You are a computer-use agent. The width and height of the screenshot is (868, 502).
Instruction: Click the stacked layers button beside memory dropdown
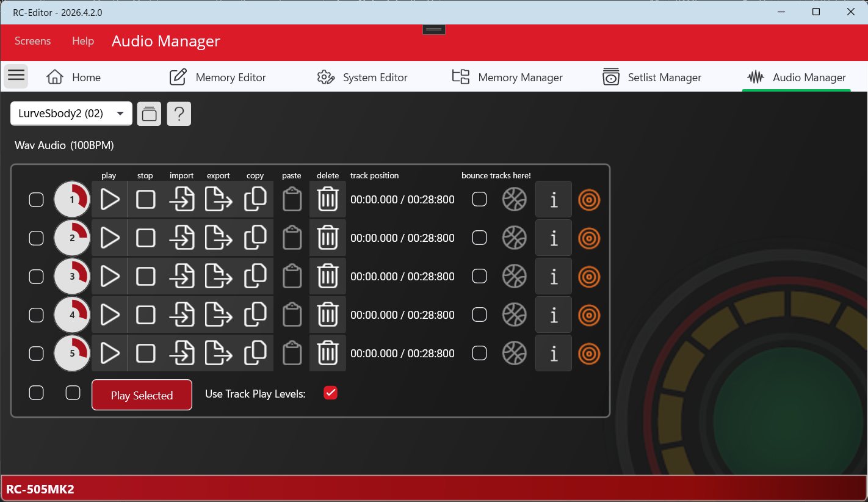pyautogui.click(x=149, y=114)
